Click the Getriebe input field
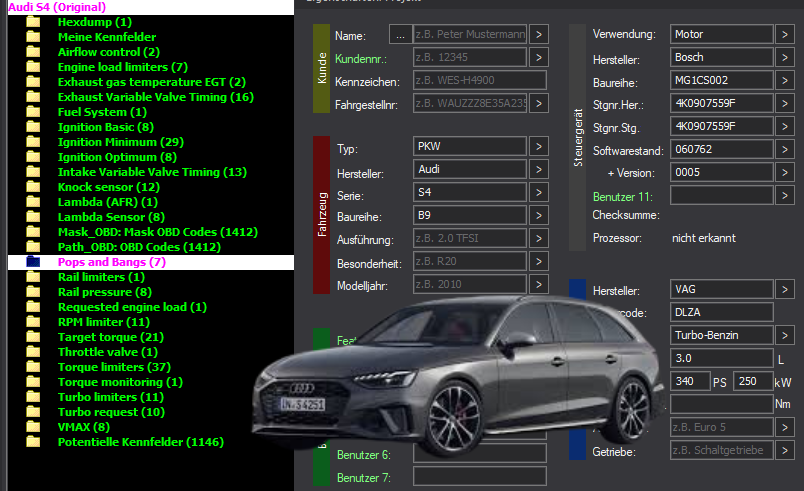Viewport: 804px width, 491px height. (x=722, y=450)
